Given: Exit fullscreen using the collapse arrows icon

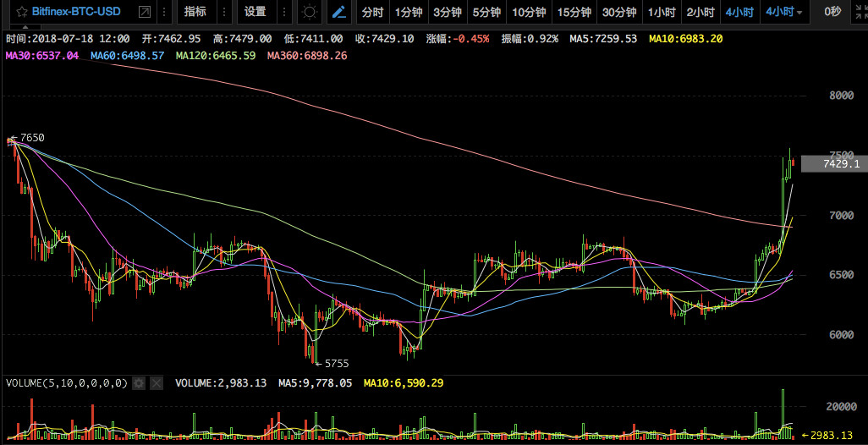Looking at the screenshot, I should 860,12.
